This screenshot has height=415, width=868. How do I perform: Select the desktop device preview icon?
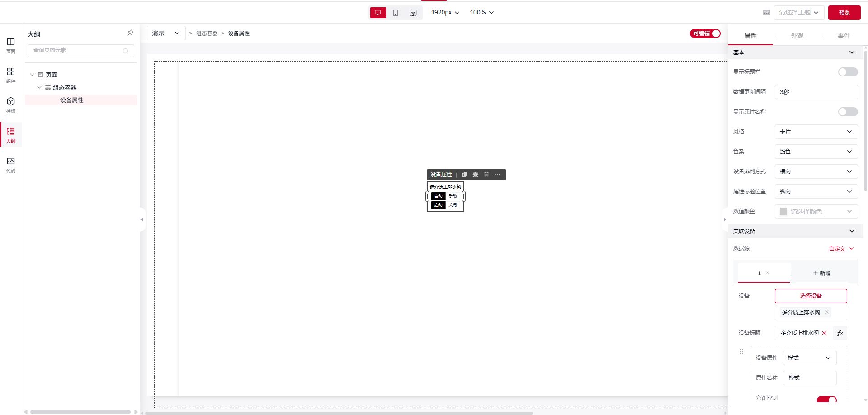(378, 13)
